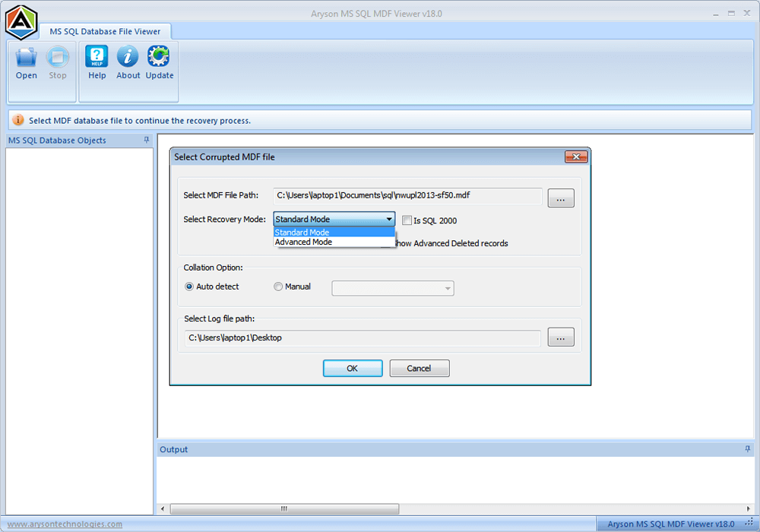
Task: Cancel the Select Corrupted MDF dialog
Action: click(x=420, y=369)
